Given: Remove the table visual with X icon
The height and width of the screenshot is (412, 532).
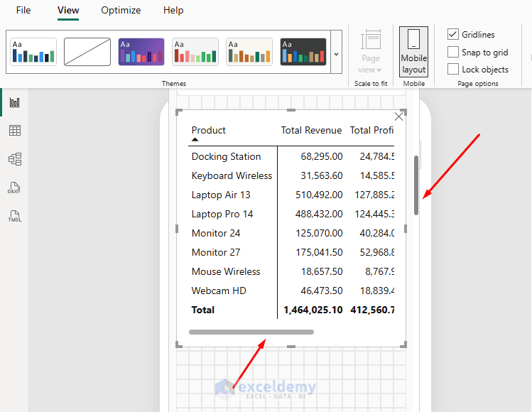Looking at the screenshot, I should click(x=398, y=116).
